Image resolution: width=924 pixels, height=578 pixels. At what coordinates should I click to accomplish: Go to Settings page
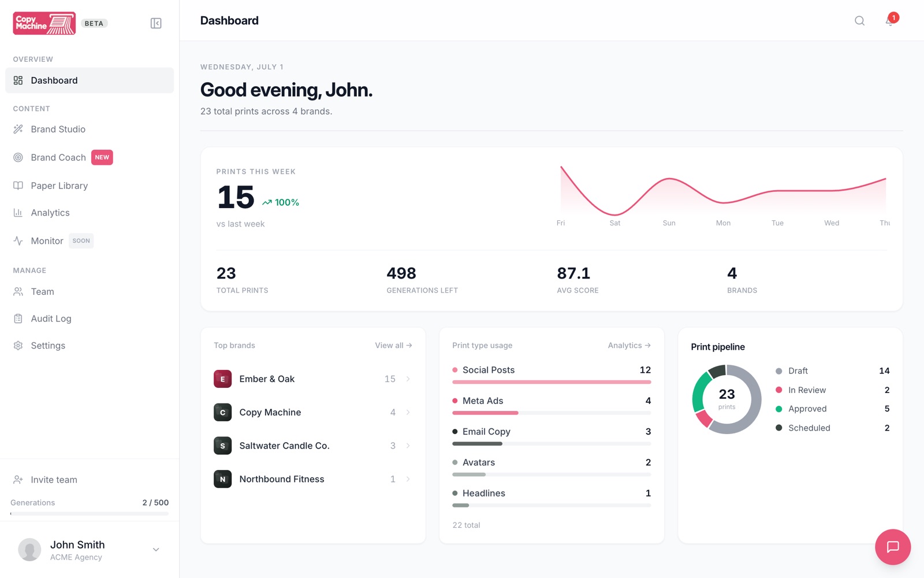[90, 346]
